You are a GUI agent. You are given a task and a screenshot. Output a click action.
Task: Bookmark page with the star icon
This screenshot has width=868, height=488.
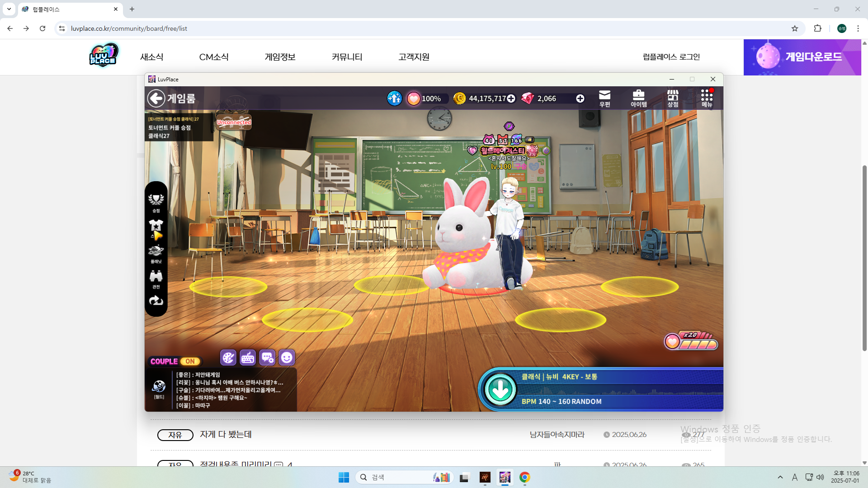pyautogui.click(x=795, y=28)
